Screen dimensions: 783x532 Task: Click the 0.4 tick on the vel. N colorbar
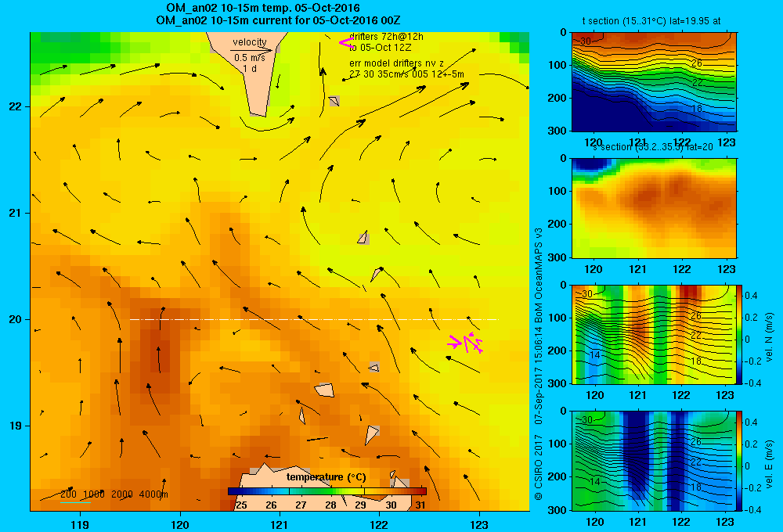[x=751, y=296]
